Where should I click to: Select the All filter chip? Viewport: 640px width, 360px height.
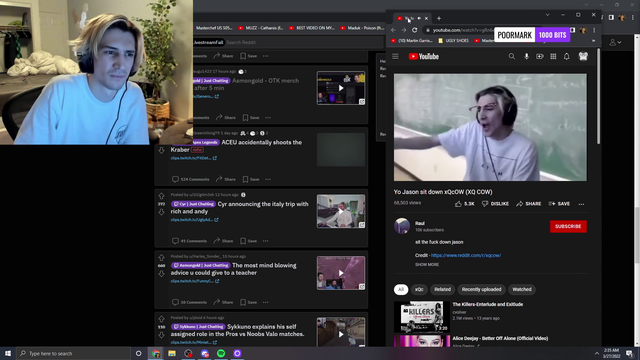click(401, 289)
